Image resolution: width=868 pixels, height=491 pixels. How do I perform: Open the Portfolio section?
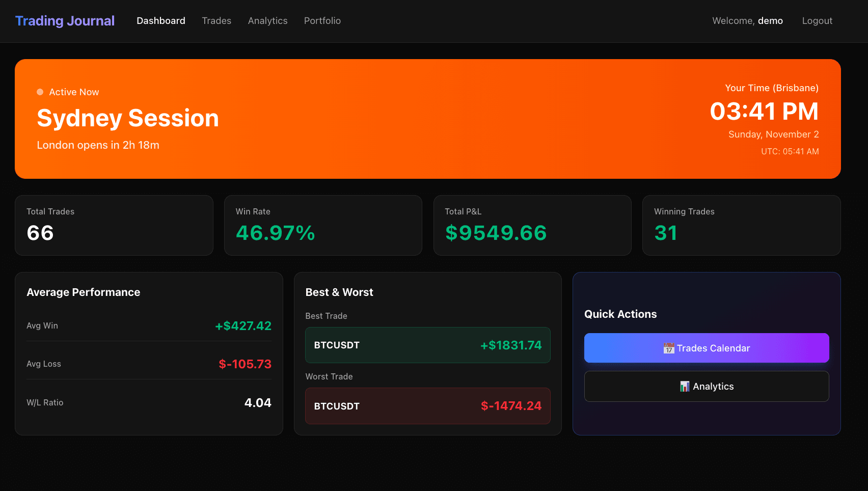pyautogui.click(x=322, y=20)
